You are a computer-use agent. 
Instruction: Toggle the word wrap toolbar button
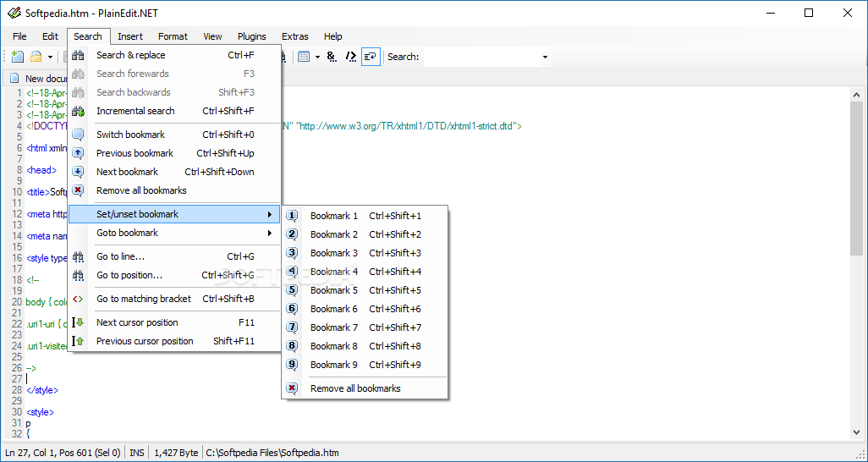371,57
